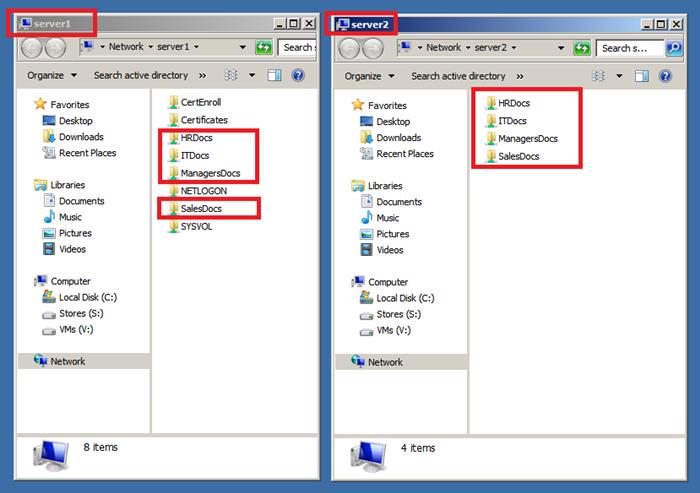700x493 pixels.
Task: Toggle preview pane in server2 window
Action: click(642, 76)
